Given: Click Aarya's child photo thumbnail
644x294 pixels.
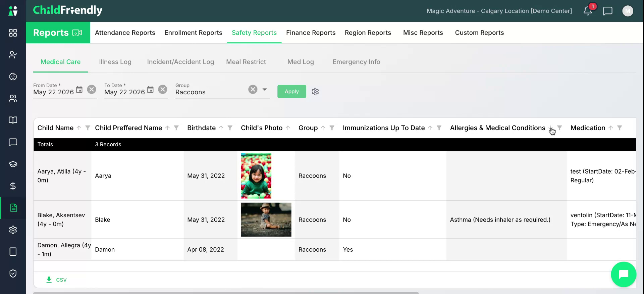Looking at the screenshot, I should [x=256, y=176].
